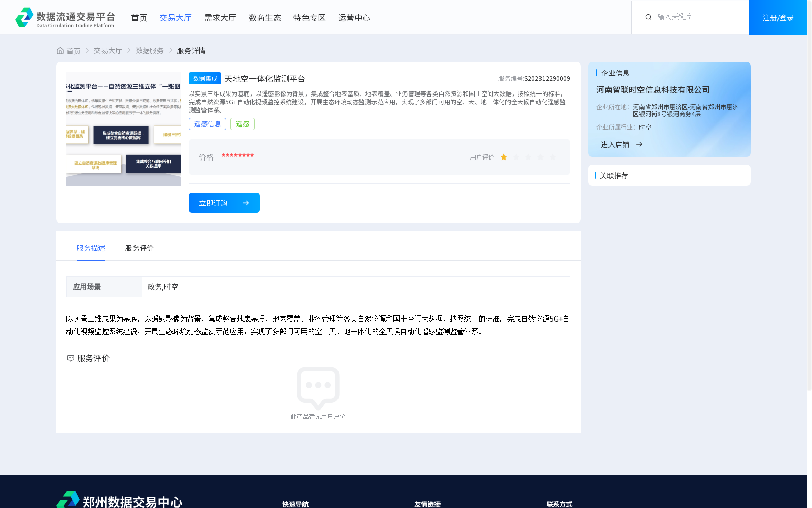Open the 数商生态 navigation menu item
Viewport: 812px width, 508px height.
click(265, 18)
